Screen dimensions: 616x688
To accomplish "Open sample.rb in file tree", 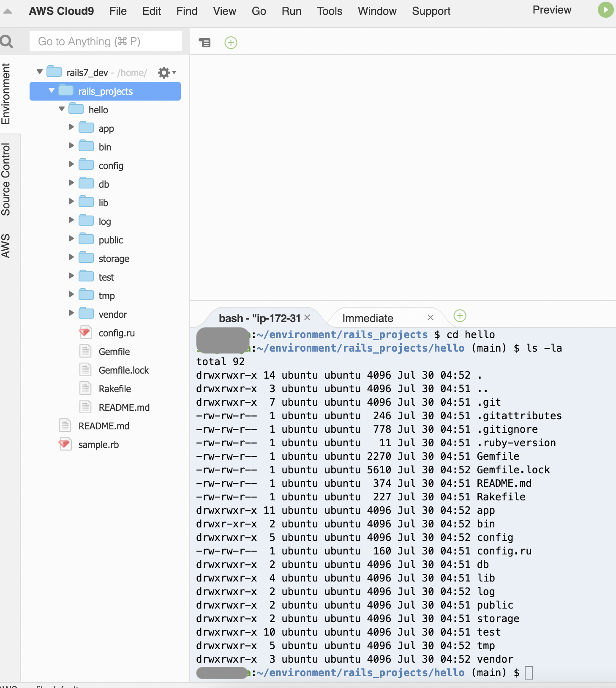I will coord(98,445).
